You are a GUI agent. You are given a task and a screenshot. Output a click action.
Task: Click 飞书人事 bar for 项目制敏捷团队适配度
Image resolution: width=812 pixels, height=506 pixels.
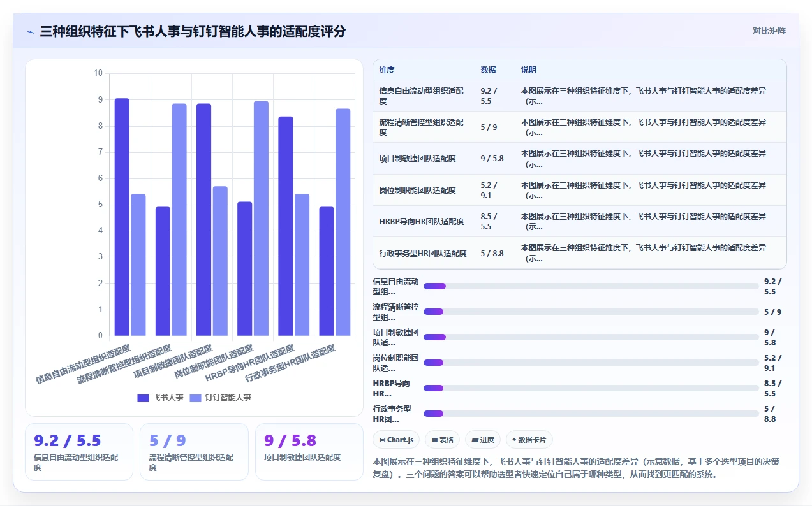point(203,220)
